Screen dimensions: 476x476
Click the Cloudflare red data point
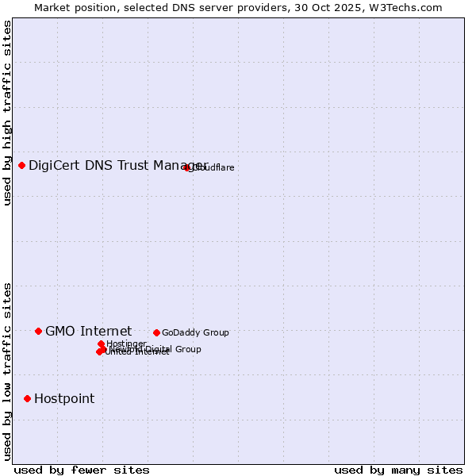[187, 167]
